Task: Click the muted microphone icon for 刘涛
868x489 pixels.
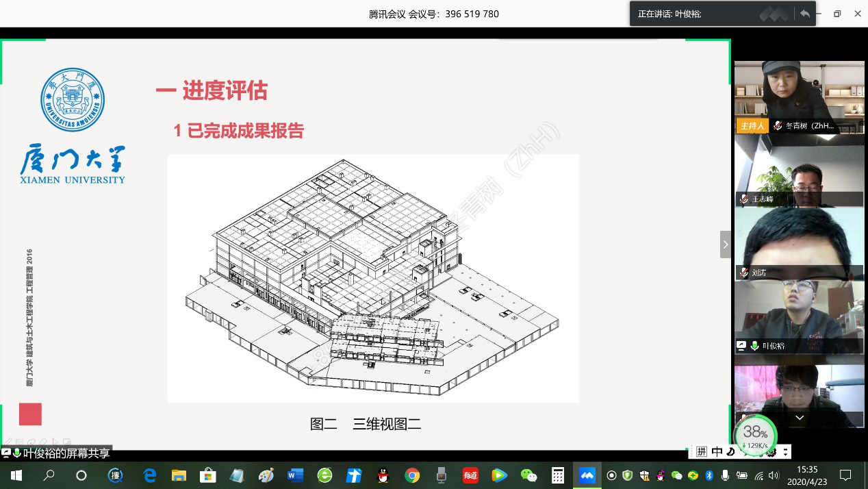Action: 744,273
